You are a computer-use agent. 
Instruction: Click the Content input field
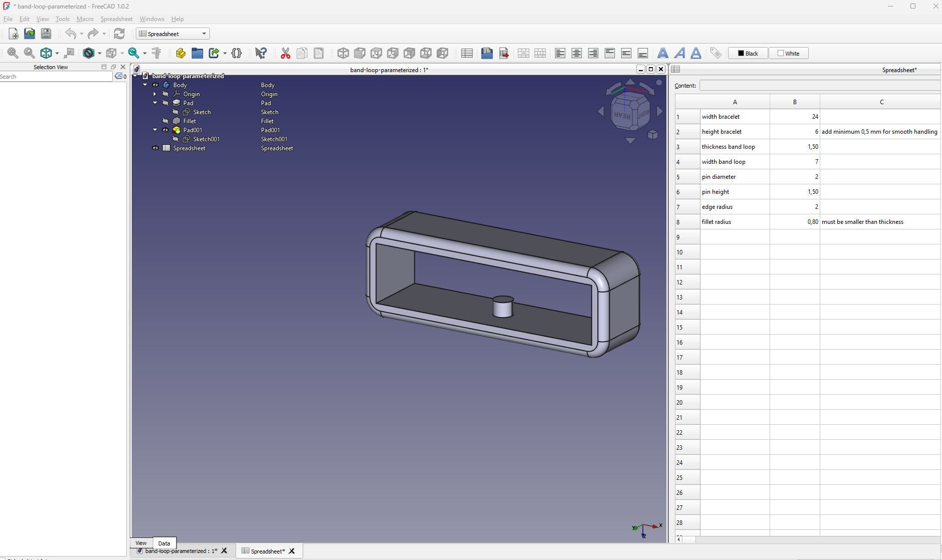click(x=820, y=86)
